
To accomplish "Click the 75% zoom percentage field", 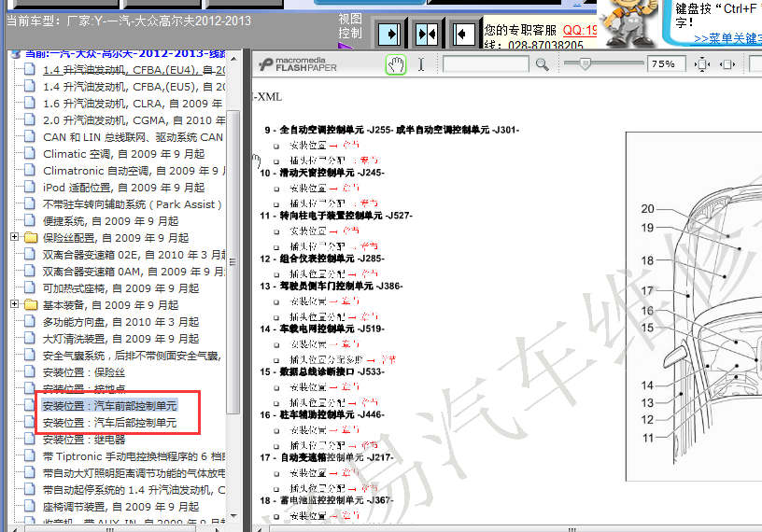I will pos(666,64).
